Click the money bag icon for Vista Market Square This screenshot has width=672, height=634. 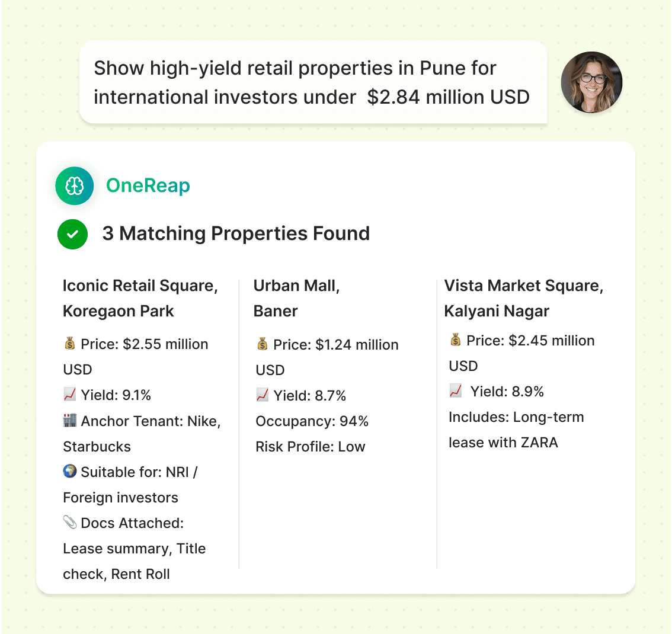click(x=455, y=340)
